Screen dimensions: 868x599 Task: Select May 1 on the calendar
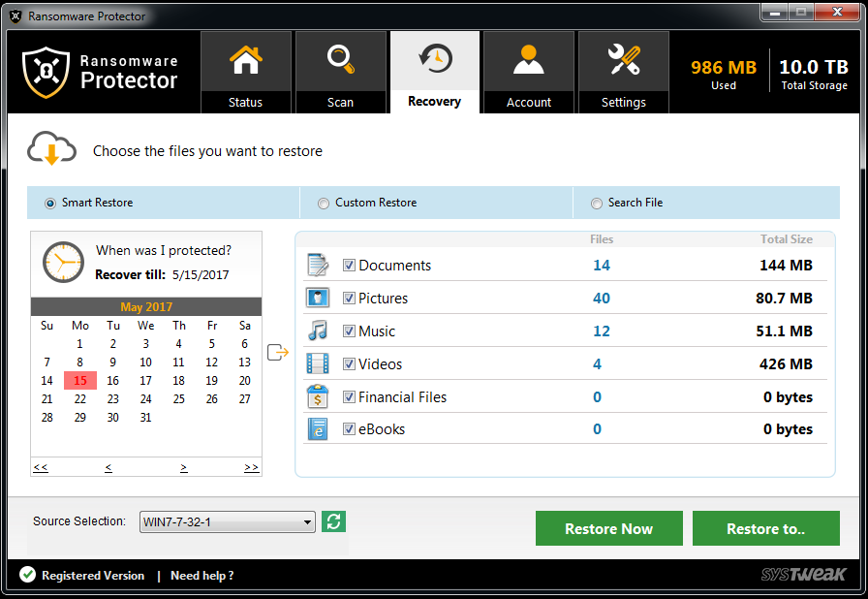click(x=79, y=344)
